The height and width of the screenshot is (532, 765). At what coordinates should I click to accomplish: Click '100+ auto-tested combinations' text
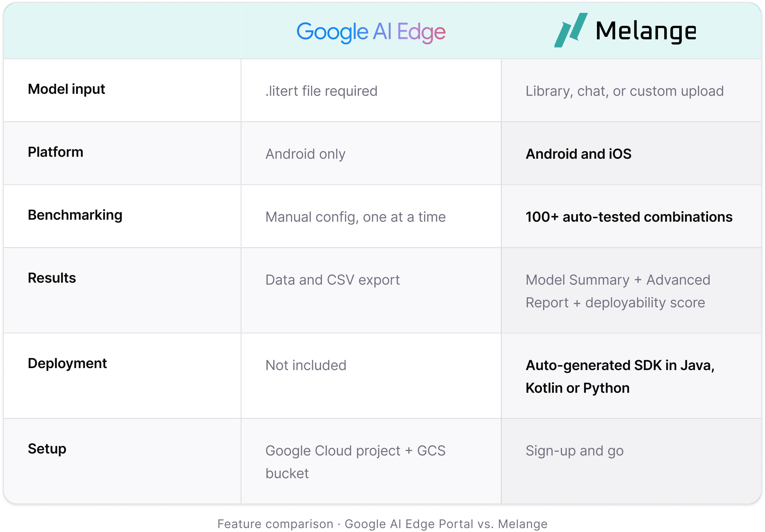[x=629, y=217]
